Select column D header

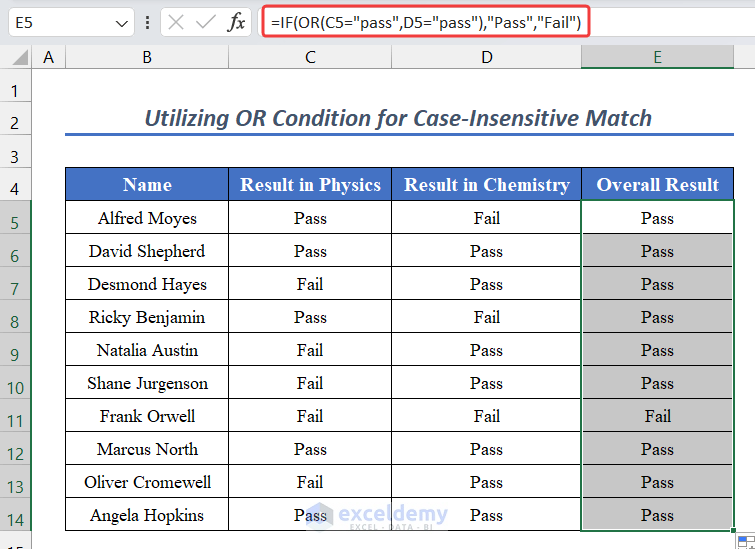coord(486,58)
